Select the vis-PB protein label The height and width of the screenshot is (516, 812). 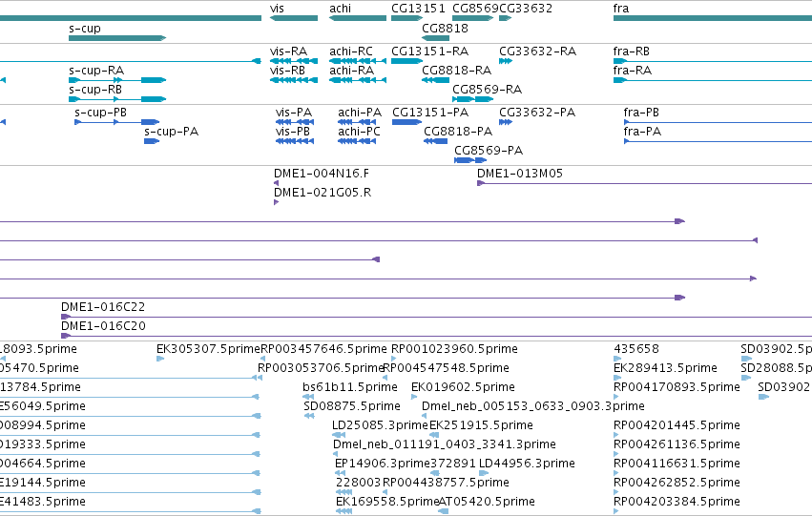[293, 132]
